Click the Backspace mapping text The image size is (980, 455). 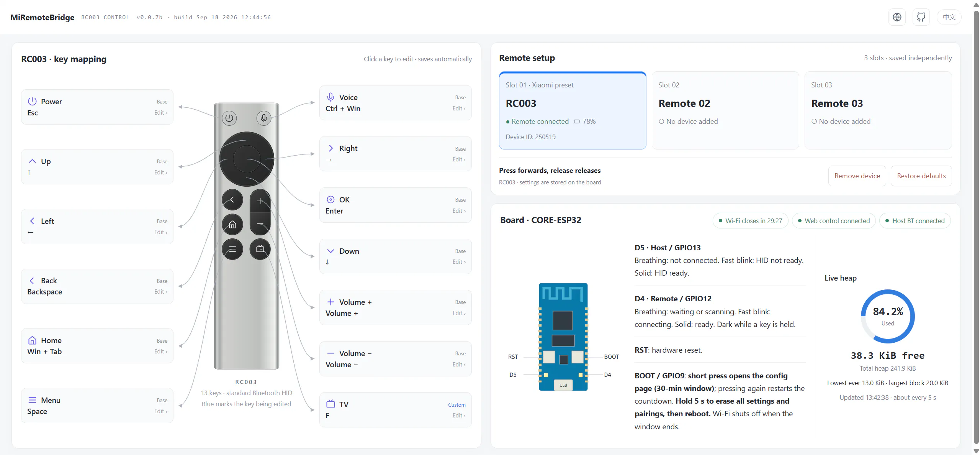coord(44,292)
